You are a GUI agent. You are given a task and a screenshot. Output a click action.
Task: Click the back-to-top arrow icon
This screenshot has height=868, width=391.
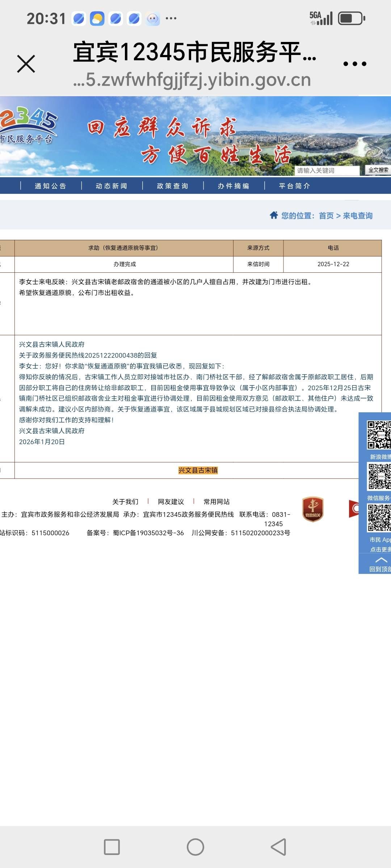381,561
